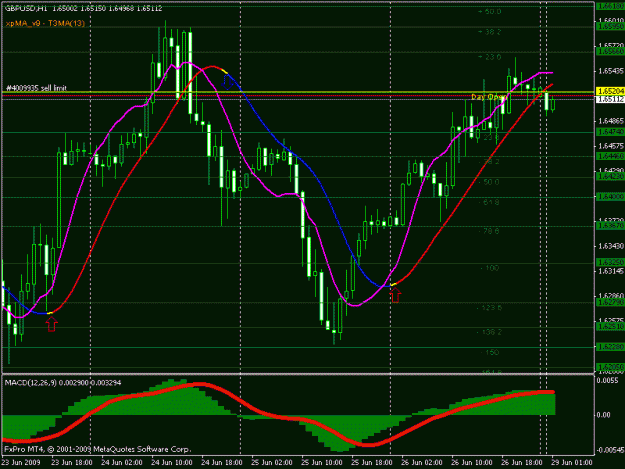Click the green 1.62280 price level tag
The height and width of the screenshot is (469, 625).
(610, 347)
